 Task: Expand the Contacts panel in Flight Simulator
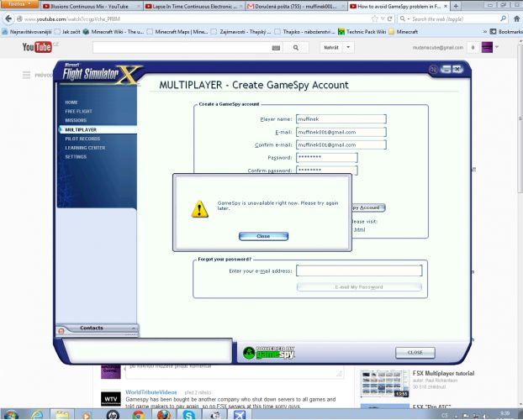pos(134,328)
